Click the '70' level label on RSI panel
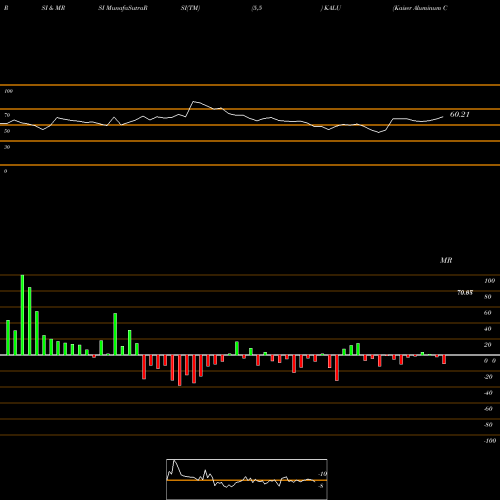Screen dimensions: 500x500 (x=7, y=115)
